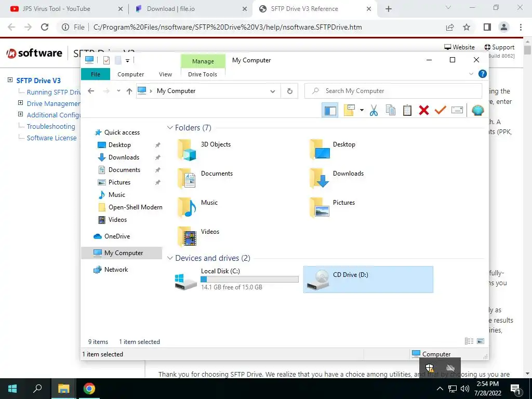Select CD Drive (D:)
Viewport: 532px width, 399px height.
click(x=368, y=280)
